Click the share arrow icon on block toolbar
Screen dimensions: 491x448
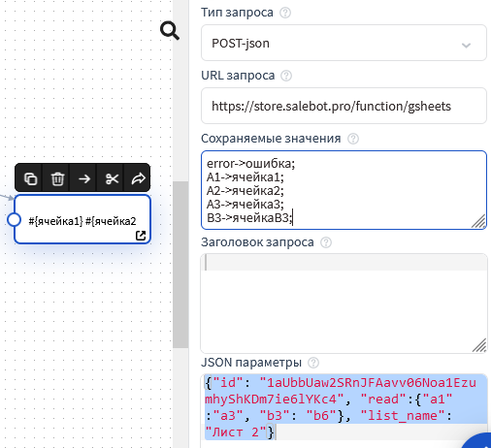[139, 178]
